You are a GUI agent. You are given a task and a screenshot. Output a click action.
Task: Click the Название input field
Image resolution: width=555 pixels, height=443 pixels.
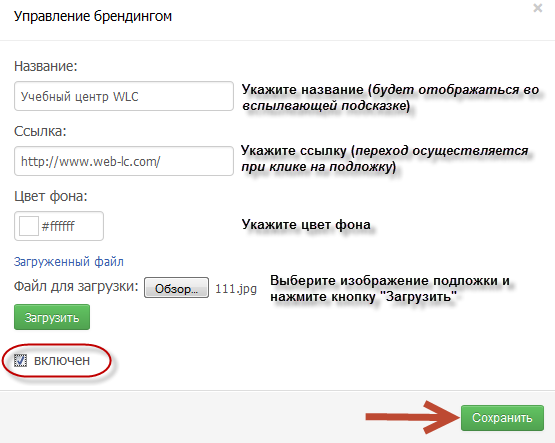(124, 96)
